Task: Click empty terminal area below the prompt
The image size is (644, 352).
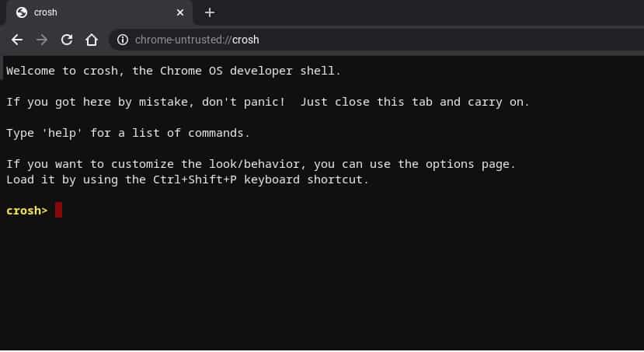Action: (322, 284)
